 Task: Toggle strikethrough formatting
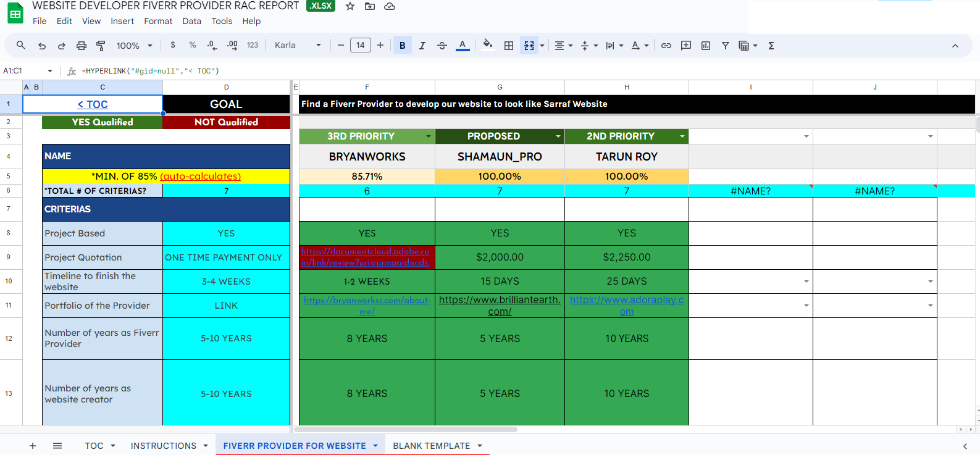(x=442, y=46)
